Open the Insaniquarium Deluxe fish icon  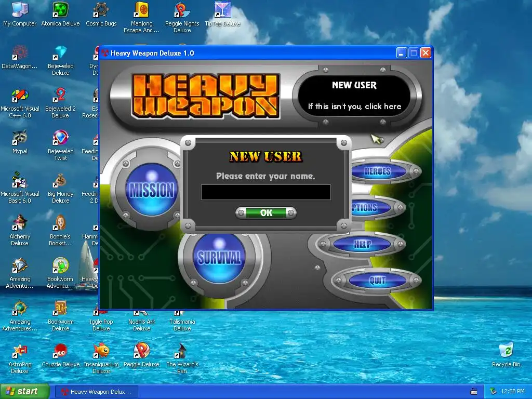coord(101,358)
